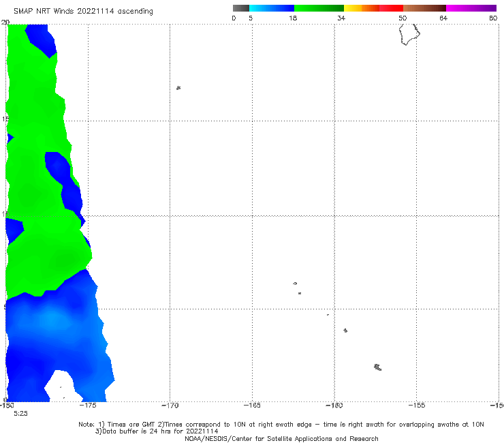Click the color bar label '64'
The width and height of the screenshot is (504, 443).
(x=443, y=18)
